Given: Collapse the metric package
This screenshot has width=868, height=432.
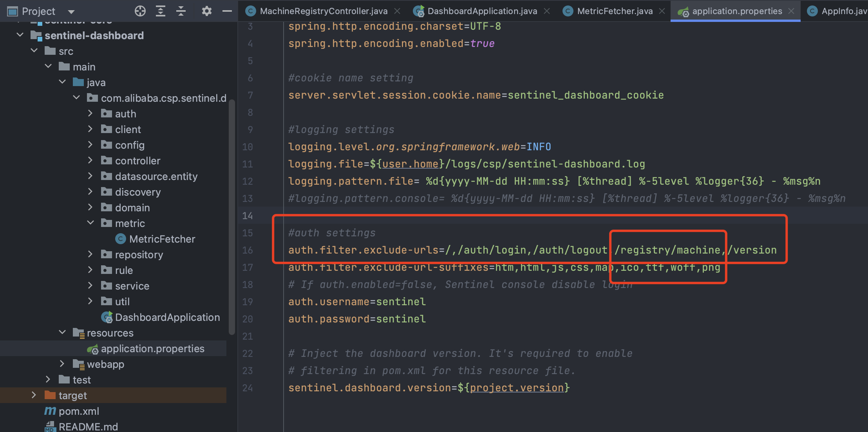Looking at the screenshot, I should 90,223.
